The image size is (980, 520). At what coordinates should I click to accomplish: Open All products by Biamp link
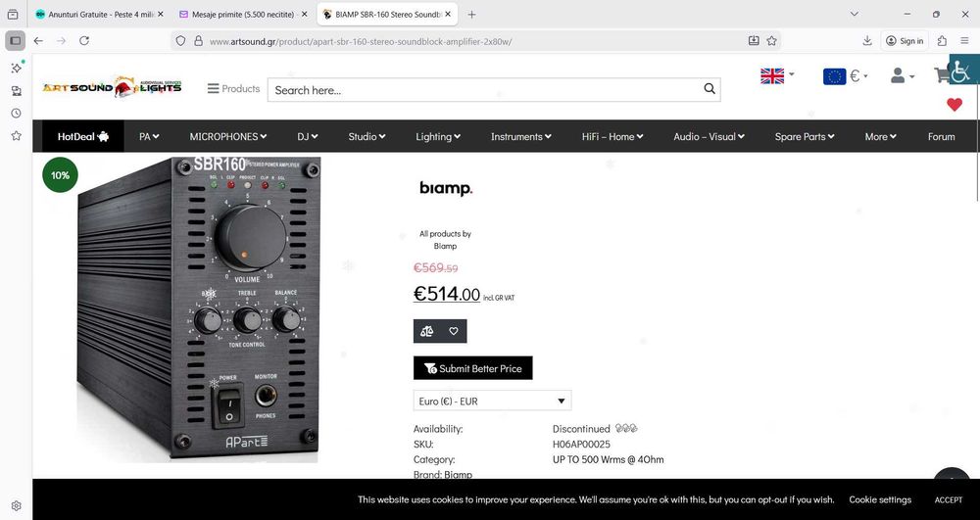point(445,240)
